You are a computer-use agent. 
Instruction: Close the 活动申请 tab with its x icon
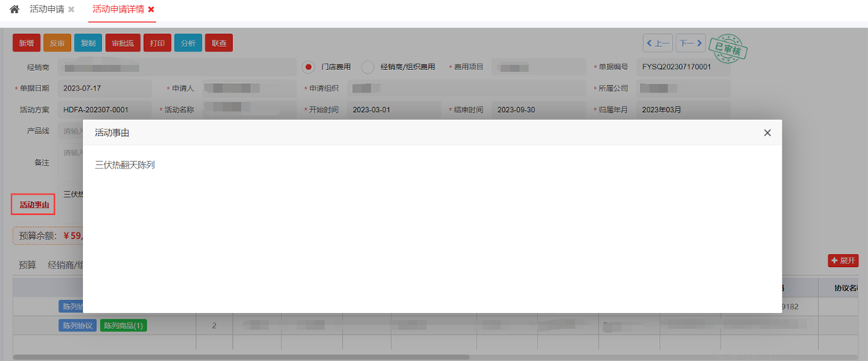pos(71,10)
